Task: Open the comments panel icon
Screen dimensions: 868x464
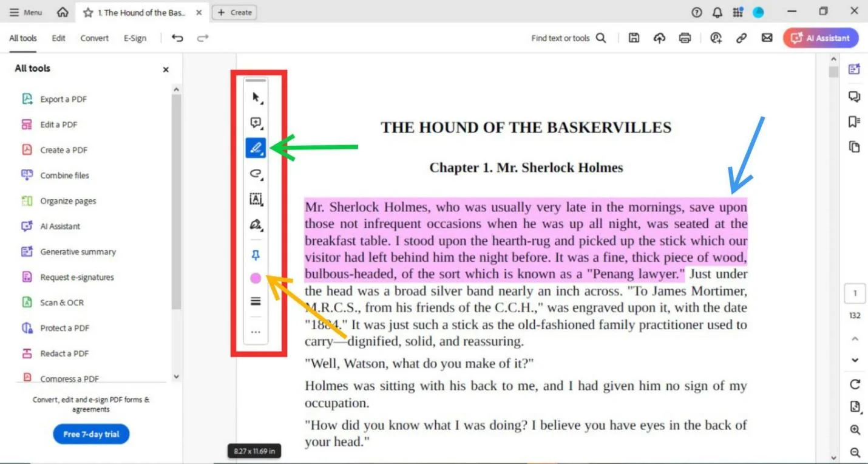Action: tap(855, 96)
